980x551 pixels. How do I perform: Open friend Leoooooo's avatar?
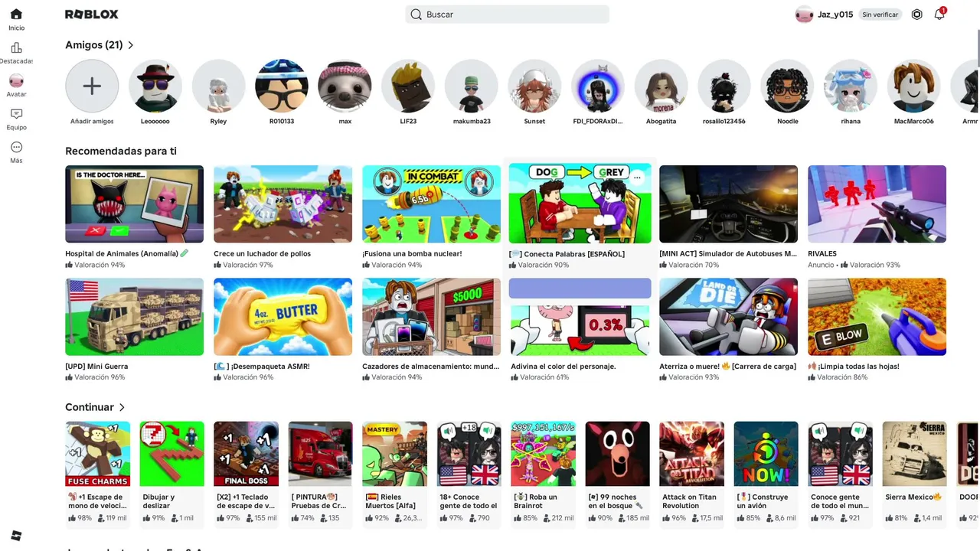point(155,86)
